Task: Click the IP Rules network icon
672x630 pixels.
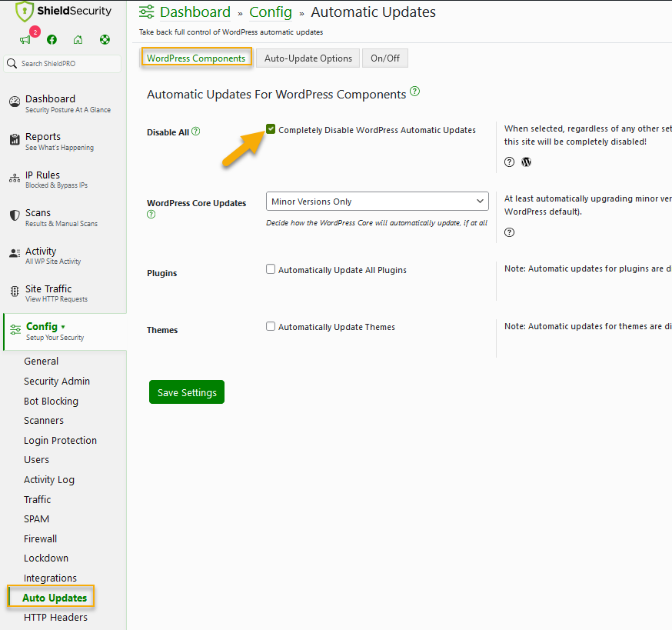Action: coord(15,178)
